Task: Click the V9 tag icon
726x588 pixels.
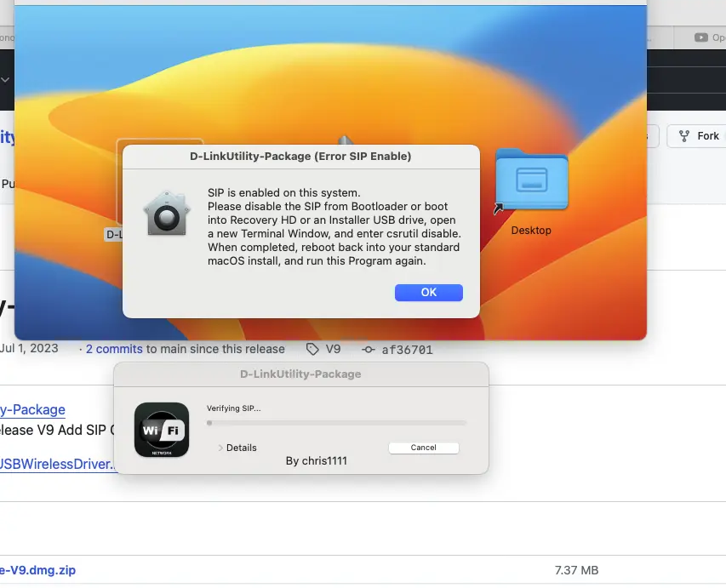Action: (312, 349)
